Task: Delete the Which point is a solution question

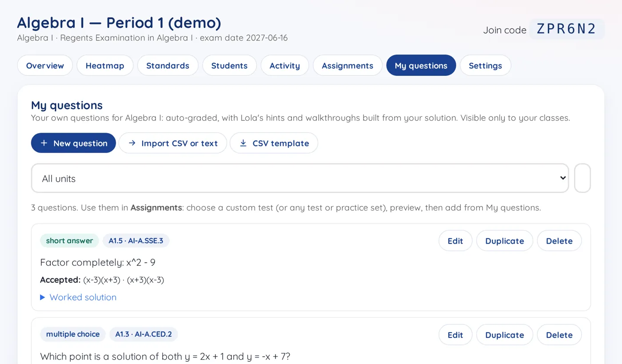Action: 559,335
